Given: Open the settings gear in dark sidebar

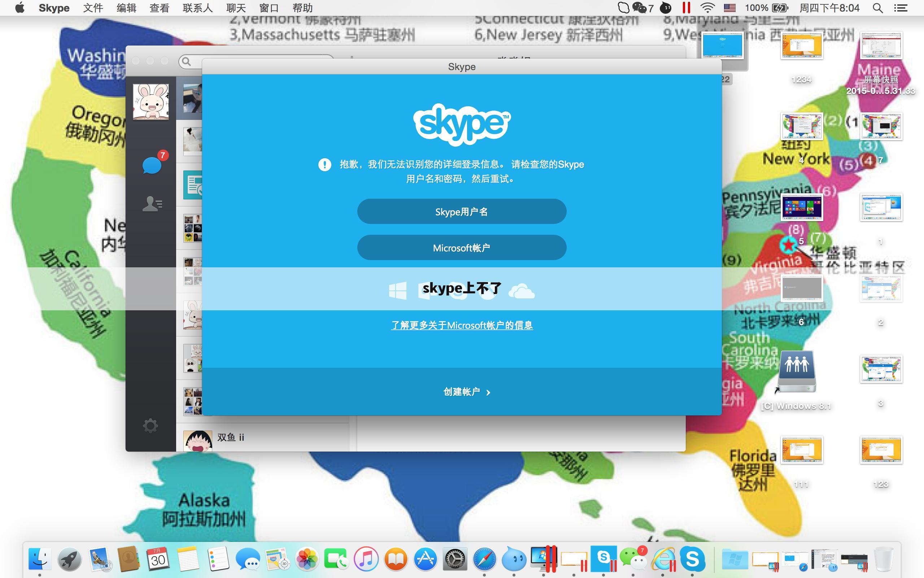Looking at the screenshot, I should [x=151, y=426].
